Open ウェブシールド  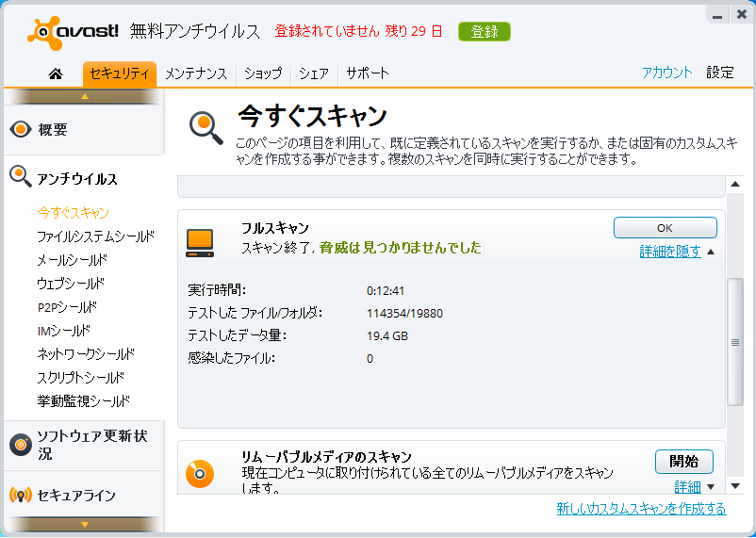pos(71,284)
